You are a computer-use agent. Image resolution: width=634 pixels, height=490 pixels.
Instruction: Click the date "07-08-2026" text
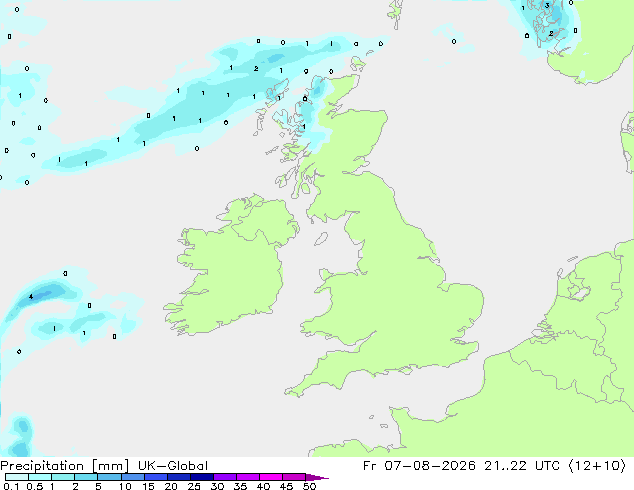pos(430,466)
